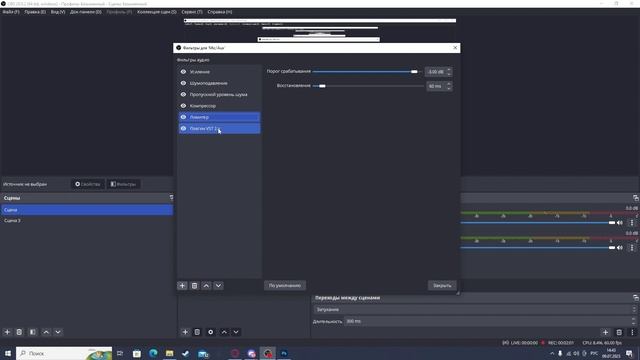Open the second mixer channel three-dots menu
This screenshot has height=360, width=640.
(632, 248)
